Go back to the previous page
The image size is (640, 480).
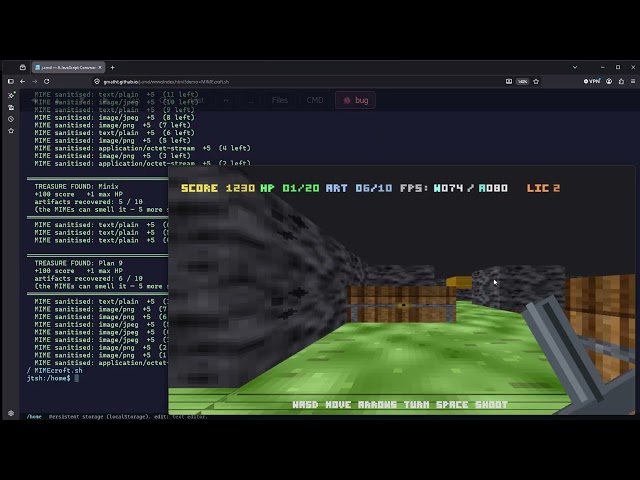point(22,82)
